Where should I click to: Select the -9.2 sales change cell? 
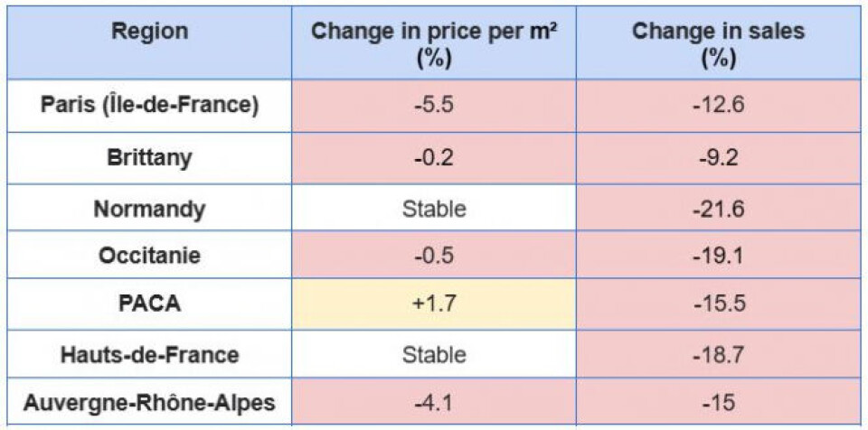pyautogui.click(x=718, y=158)
